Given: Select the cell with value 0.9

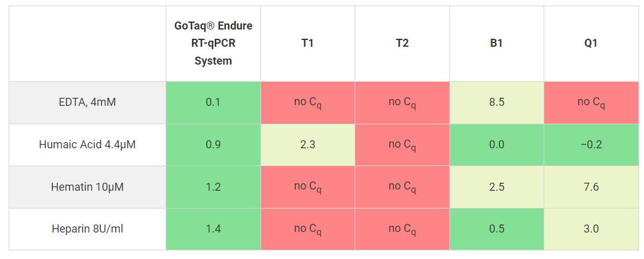Looking at the screenshot, I should tap(213, 145).
